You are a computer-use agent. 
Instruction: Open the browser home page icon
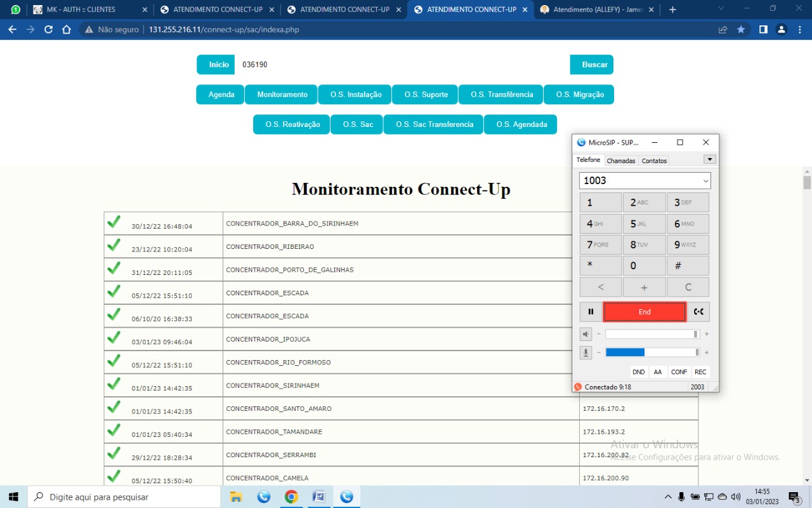click(67, 30)
